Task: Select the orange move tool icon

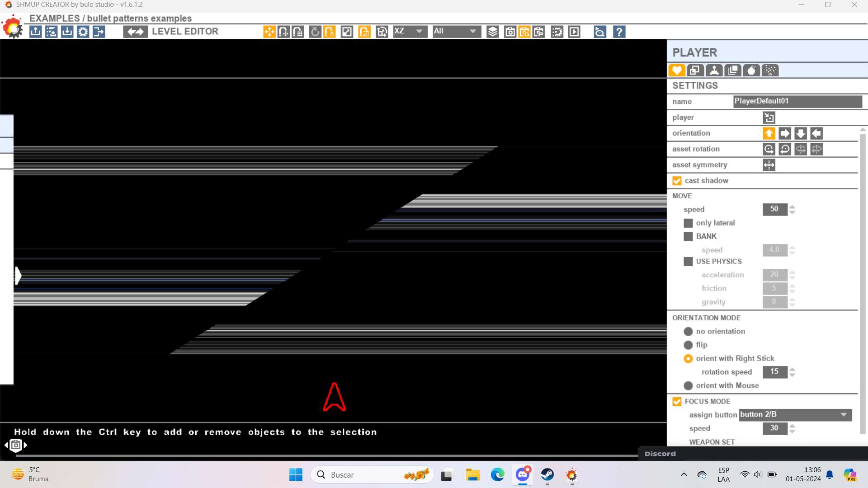Action: 269,32
